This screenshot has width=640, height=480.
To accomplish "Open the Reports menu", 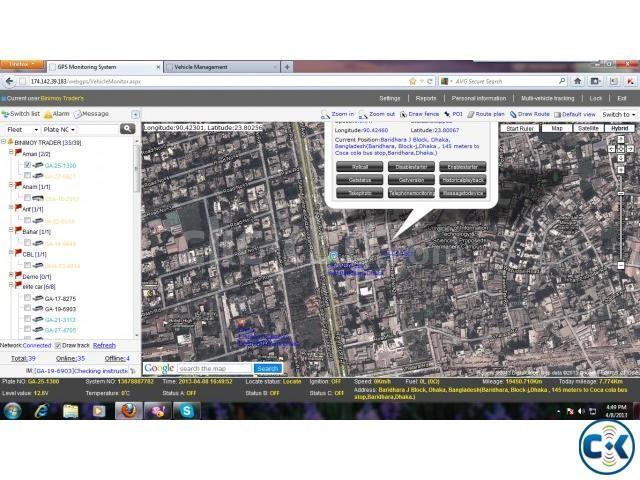I will [426, 98].
